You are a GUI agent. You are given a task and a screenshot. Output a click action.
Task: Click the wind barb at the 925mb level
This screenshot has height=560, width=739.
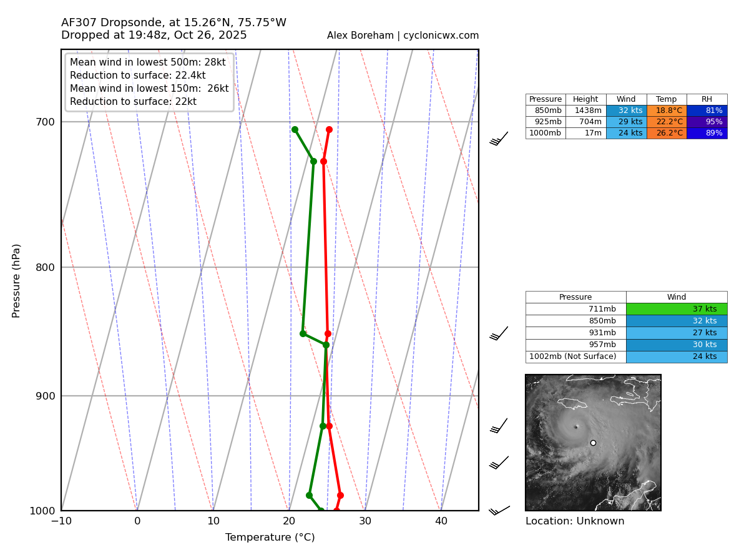[496, 426]
